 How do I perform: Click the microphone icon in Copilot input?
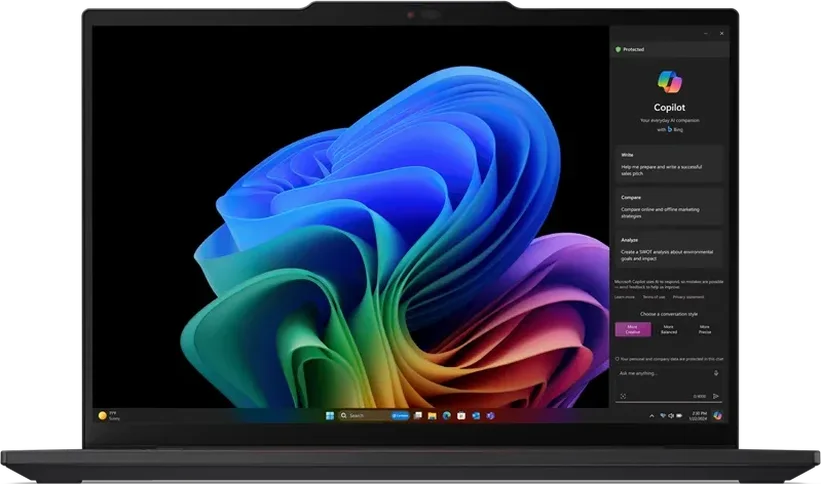(715, 373)
